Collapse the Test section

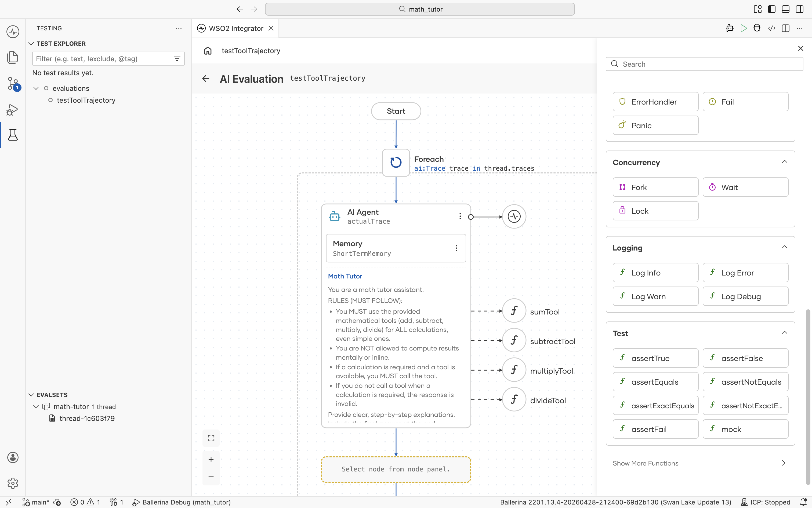click(x=785, y=333)
